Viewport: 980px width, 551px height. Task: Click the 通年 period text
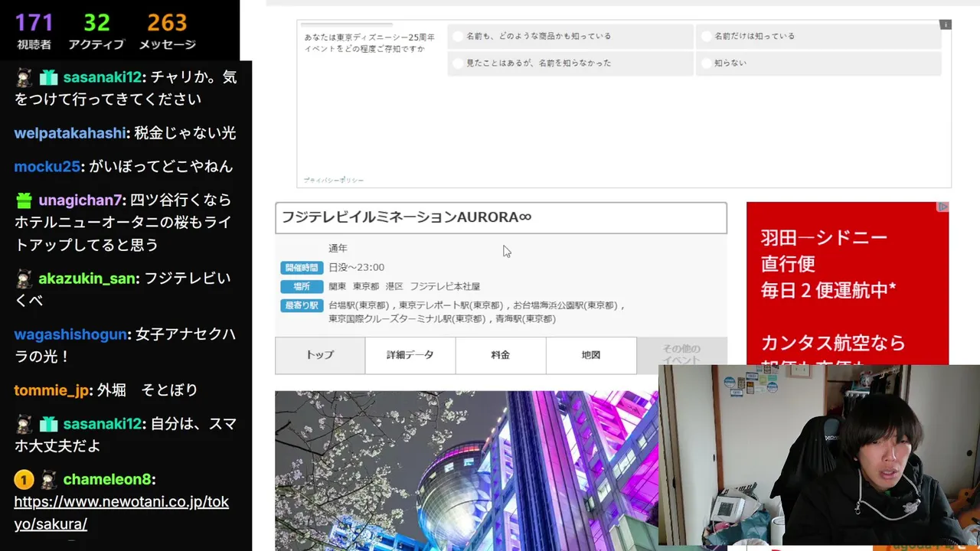tap(338, 249)
